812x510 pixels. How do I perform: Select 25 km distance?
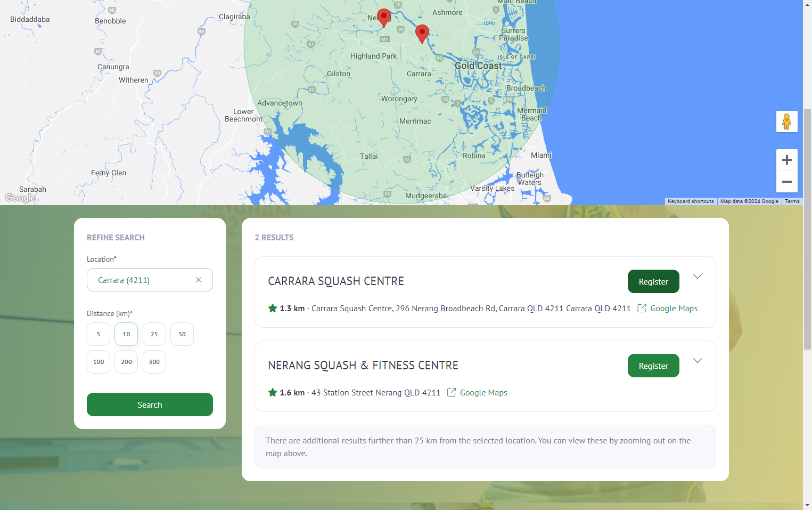click(x=154, y=334)
